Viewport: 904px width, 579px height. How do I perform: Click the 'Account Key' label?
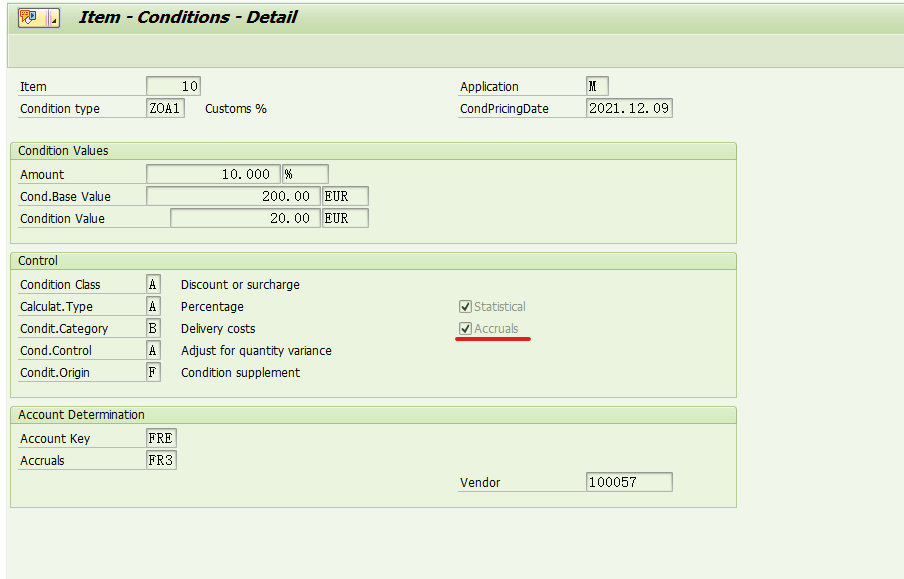pos(55,439)
